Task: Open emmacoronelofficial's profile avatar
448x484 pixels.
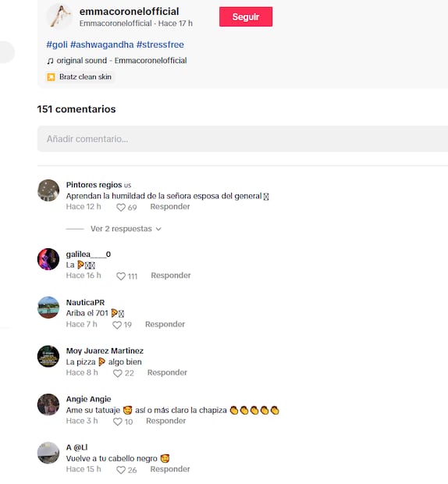Action: point(59,16)
